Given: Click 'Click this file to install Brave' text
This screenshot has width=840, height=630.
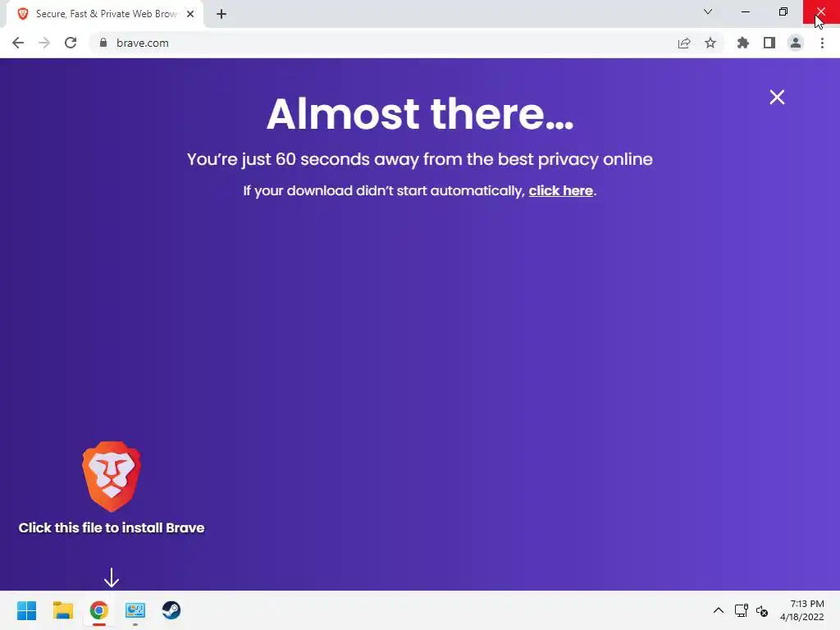Looking at the screenshot, I should point(112,527).
